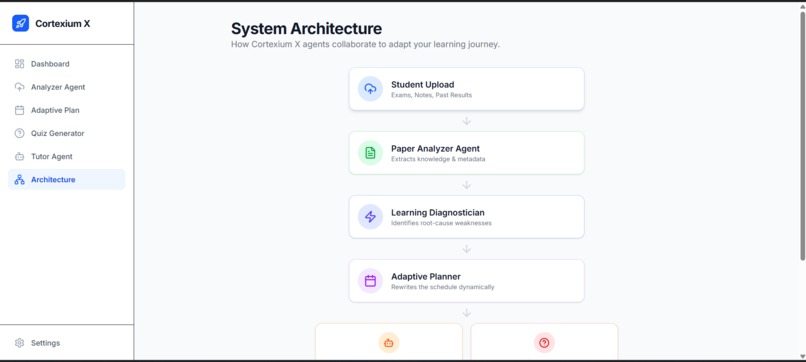This screenshot has width=806, height=362.
Task: Click 'Rewrites the schedule dynamically' text
Action: coord(443,287)
